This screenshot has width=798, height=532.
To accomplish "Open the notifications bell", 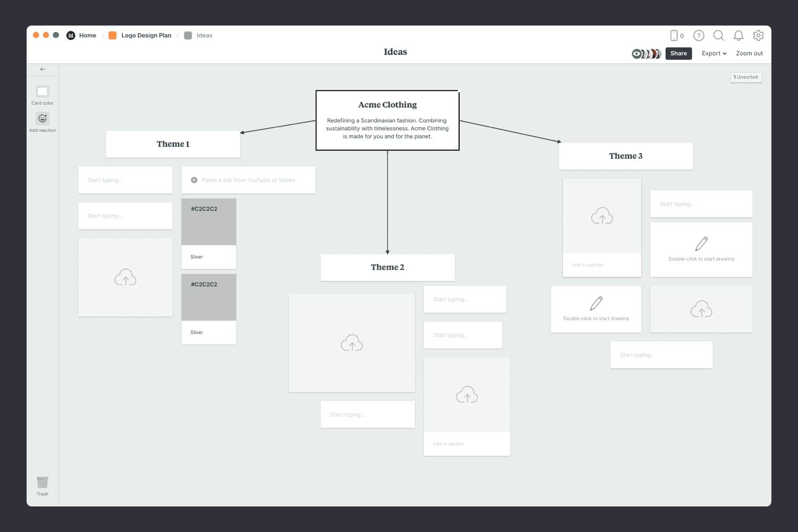I will pos(738,36).
